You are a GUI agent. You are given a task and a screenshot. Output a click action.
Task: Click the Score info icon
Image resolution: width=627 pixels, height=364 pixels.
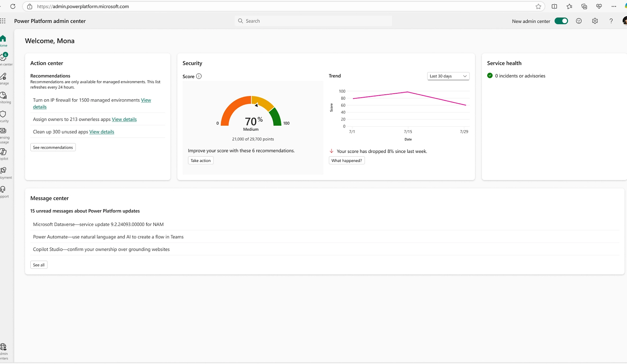199,76
